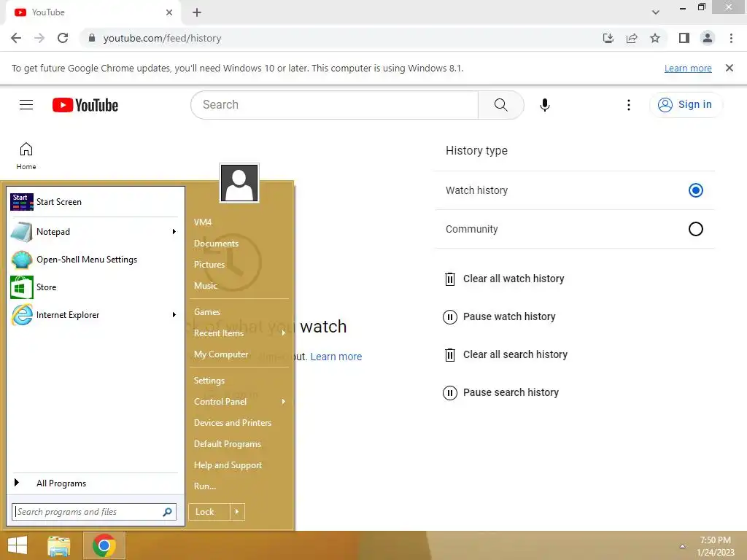The image size is (747, 560).
Task: Click the YouTube search text field
Action: 334,105
